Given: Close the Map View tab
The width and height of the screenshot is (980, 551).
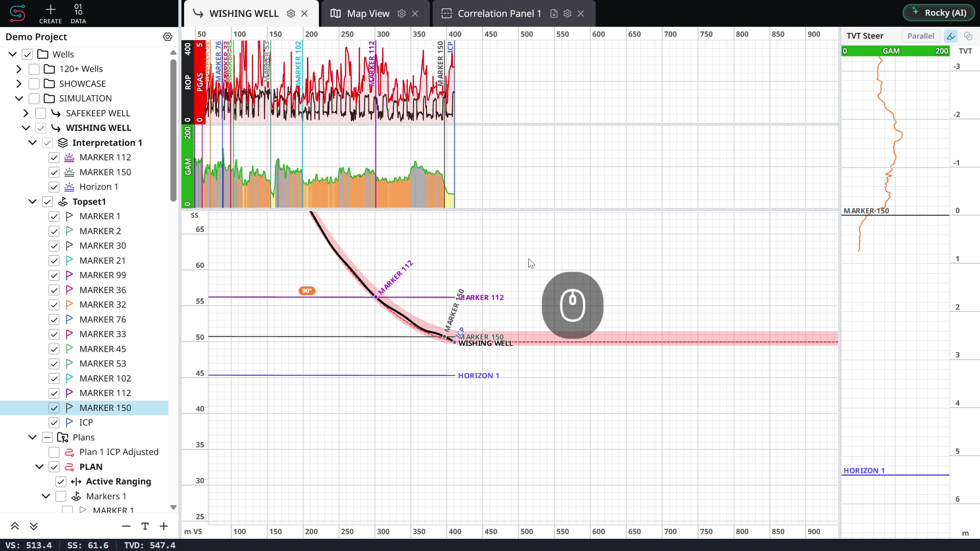Looking at the screenshot, I should click(x=415, y=14).
